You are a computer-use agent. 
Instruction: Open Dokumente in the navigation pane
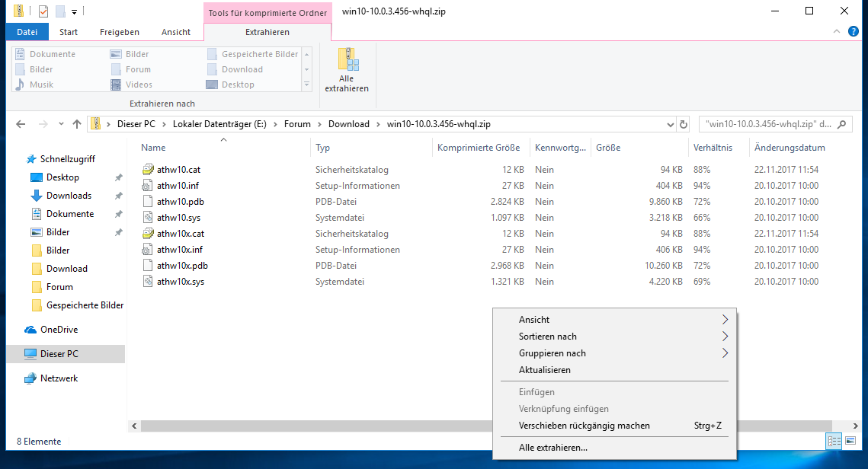click(70, 213)
